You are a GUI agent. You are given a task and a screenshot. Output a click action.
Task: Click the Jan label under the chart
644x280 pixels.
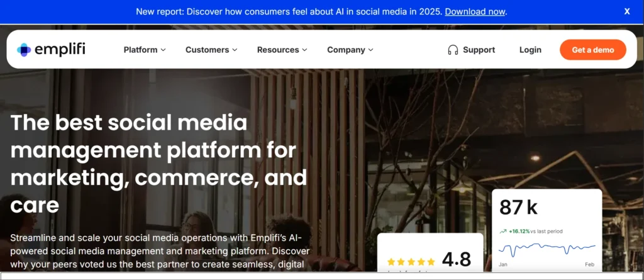point(504,265)
